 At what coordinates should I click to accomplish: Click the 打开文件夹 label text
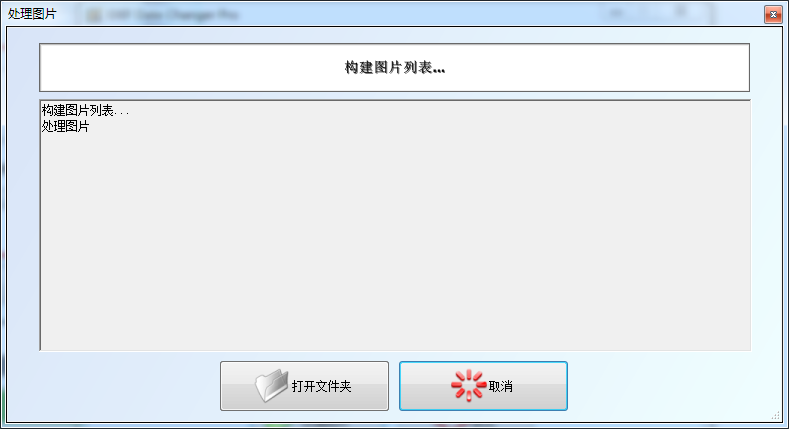click(322, 386)
